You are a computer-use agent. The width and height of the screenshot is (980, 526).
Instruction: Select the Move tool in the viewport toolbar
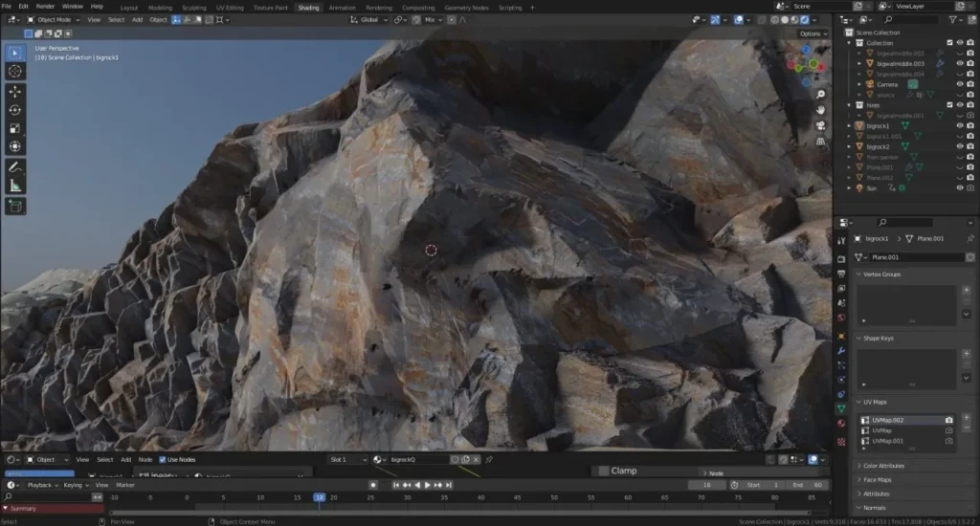pyautogui.click(x=15, y=92)
